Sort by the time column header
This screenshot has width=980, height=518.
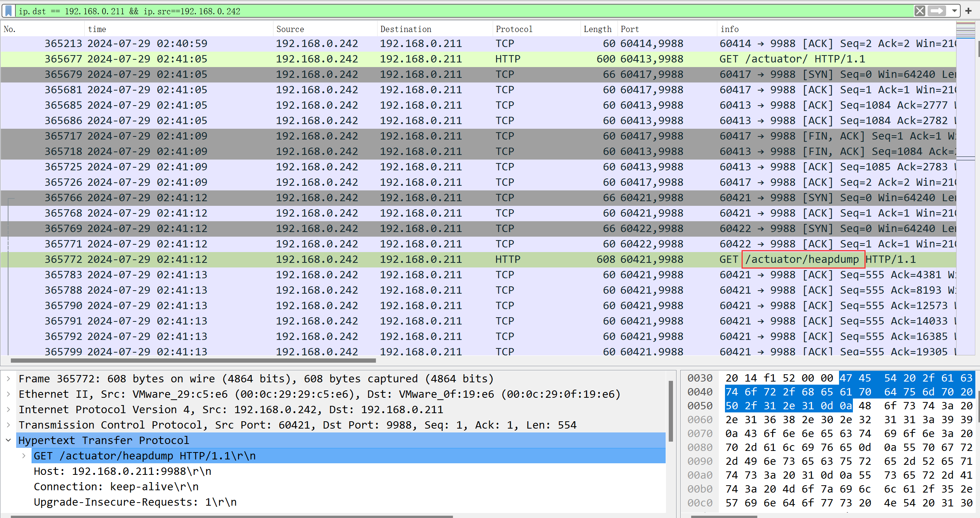(179, 29)
